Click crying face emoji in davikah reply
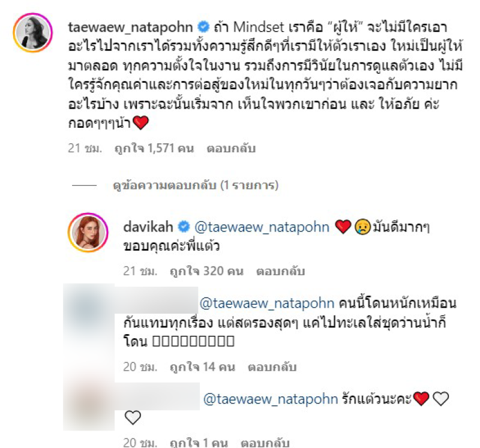 point(363,227)
